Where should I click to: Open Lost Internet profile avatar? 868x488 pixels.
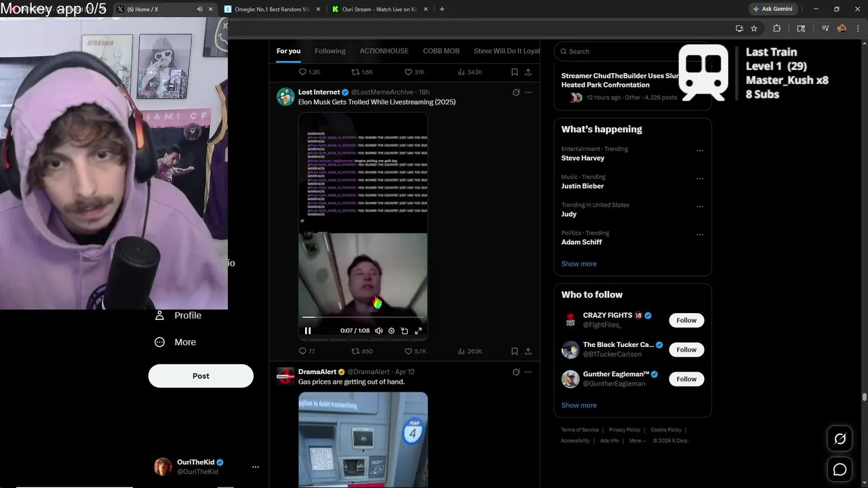[285, 97]
